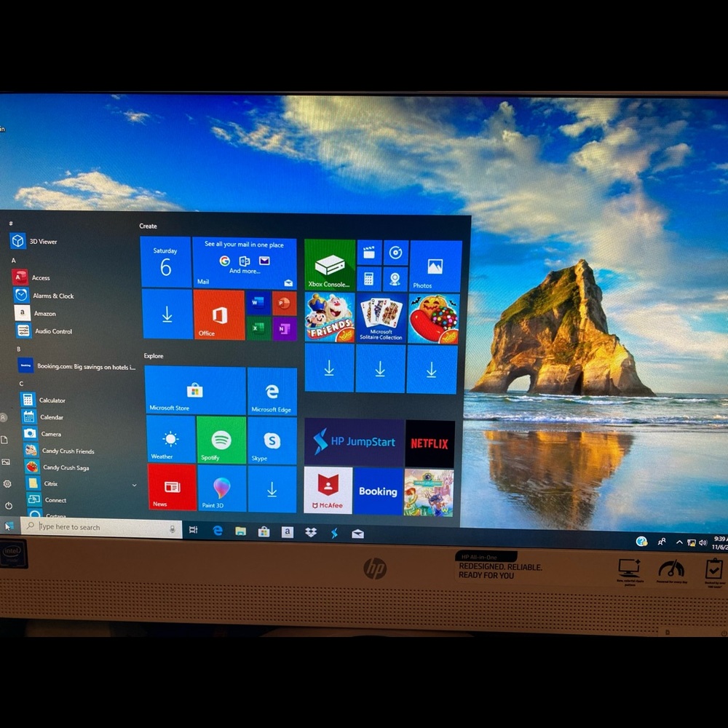Open Settings gear in Start rail

[7, 484]
